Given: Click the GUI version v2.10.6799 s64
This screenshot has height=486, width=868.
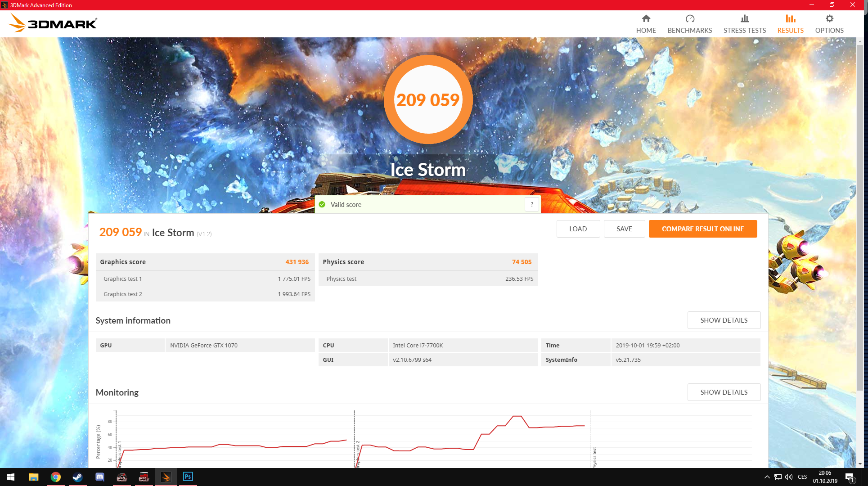Looking at the screenshot, I should [412, 360].
